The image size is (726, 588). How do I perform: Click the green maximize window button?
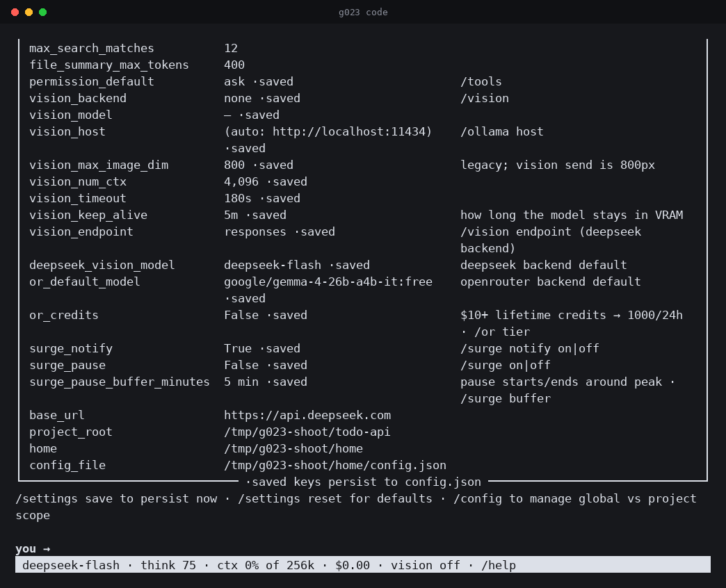pos(42,12)
